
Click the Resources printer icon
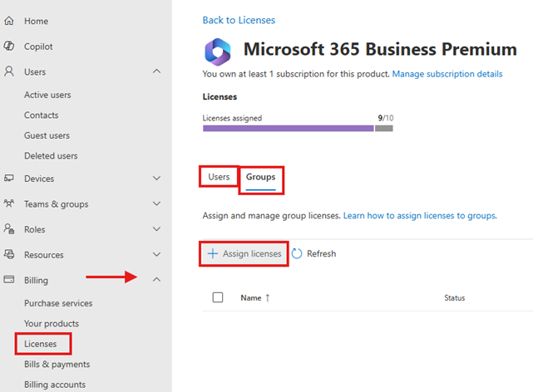tap(9, 254)
